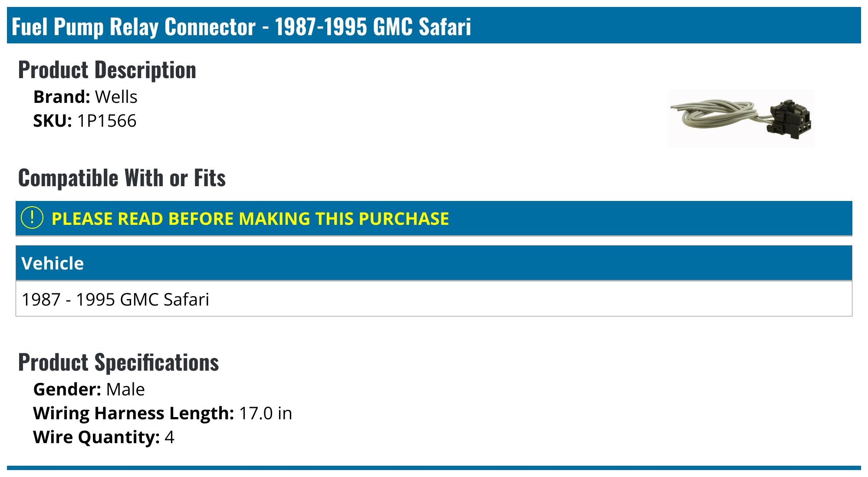868x477 pixels.
Task: Click the yellow PLEASE READ warning text
Action: pos(250,218)
